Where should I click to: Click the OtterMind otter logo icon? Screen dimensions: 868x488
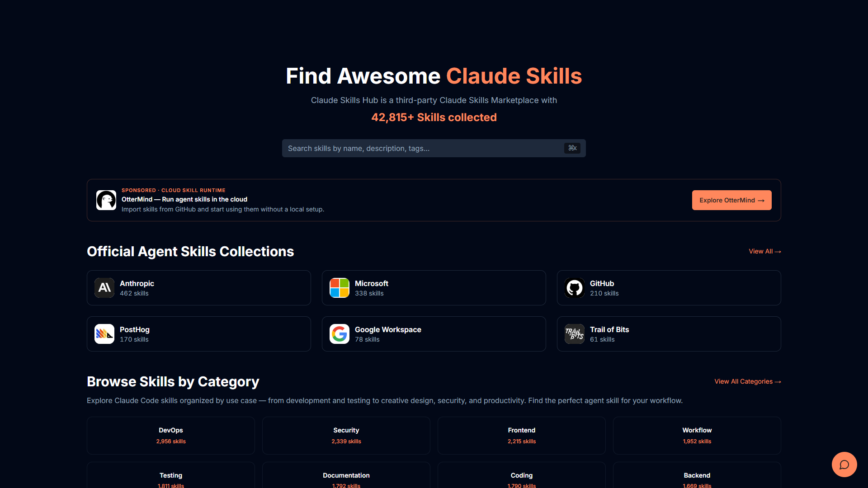(106, 200)
